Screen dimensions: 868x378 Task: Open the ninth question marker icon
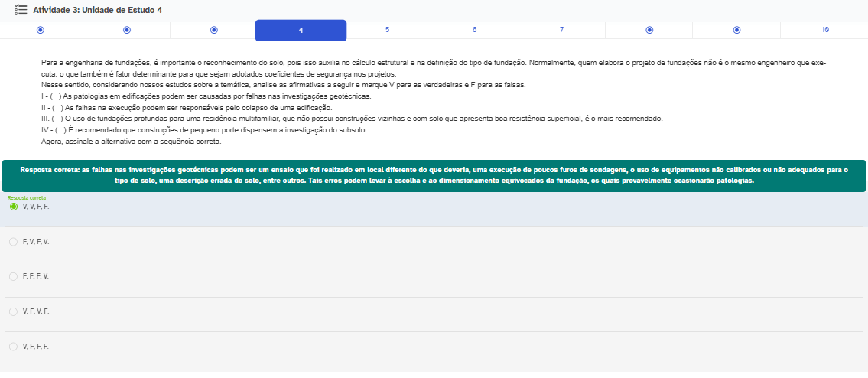click(736, 30)
